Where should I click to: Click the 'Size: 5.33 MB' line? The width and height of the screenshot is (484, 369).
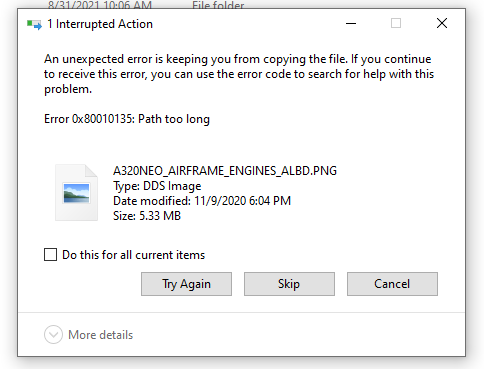click(x=147, y=216)
